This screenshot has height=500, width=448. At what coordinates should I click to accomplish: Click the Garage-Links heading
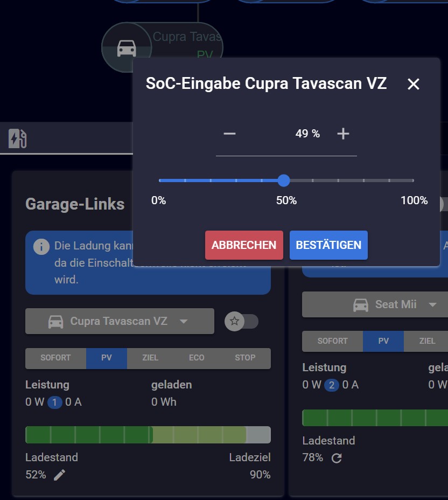point(75,204)
